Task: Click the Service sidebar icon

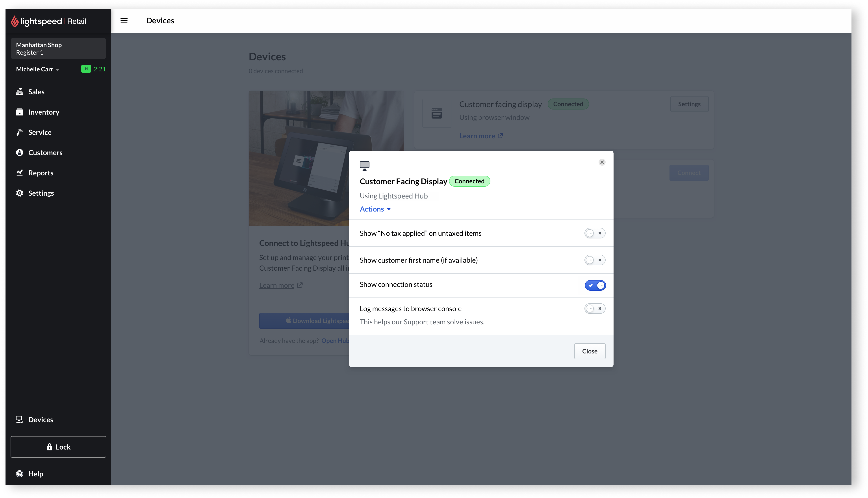Action: [x=19, y=132]
